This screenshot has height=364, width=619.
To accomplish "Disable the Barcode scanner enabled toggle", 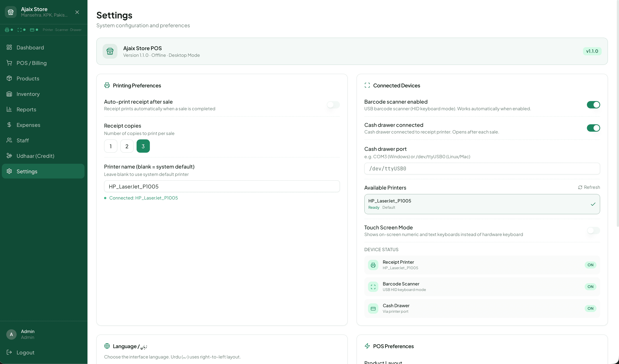I will tap(593, 105).
